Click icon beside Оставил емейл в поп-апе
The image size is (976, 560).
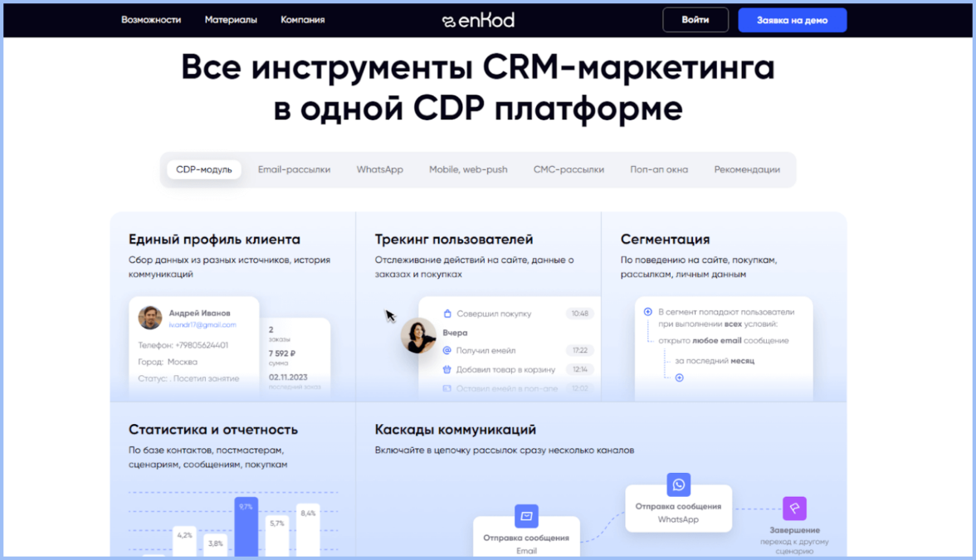pyautogui.click(x=447, y=388)
